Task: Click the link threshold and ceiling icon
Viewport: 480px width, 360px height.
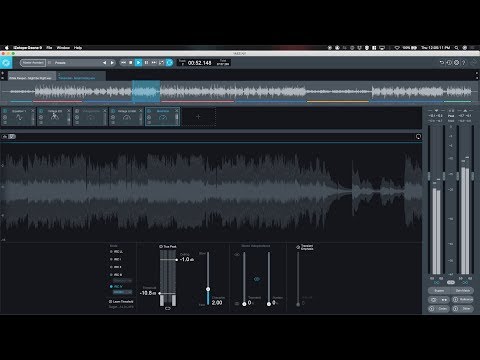Action: 168,309
